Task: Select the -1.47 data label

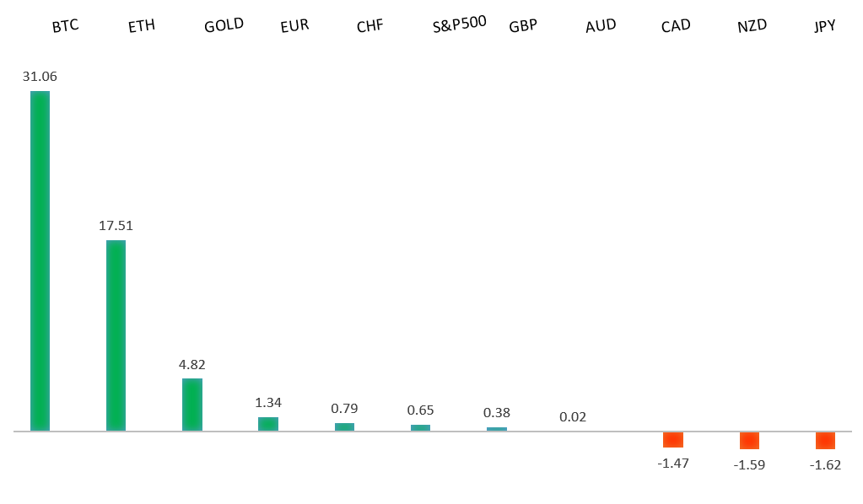Action: (673, 463)
